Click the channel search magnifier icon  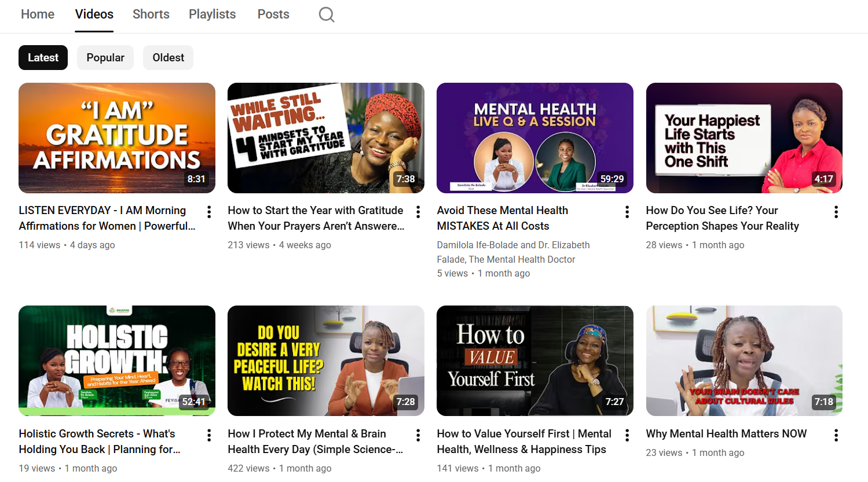tap(327, 14)
